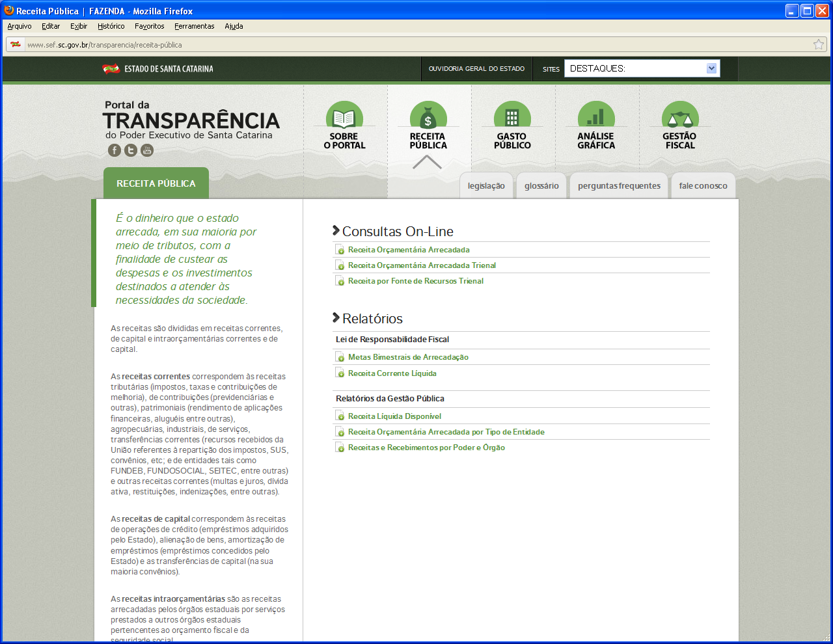
Task: Open the Editar menu
Action: tap(51, 26)
